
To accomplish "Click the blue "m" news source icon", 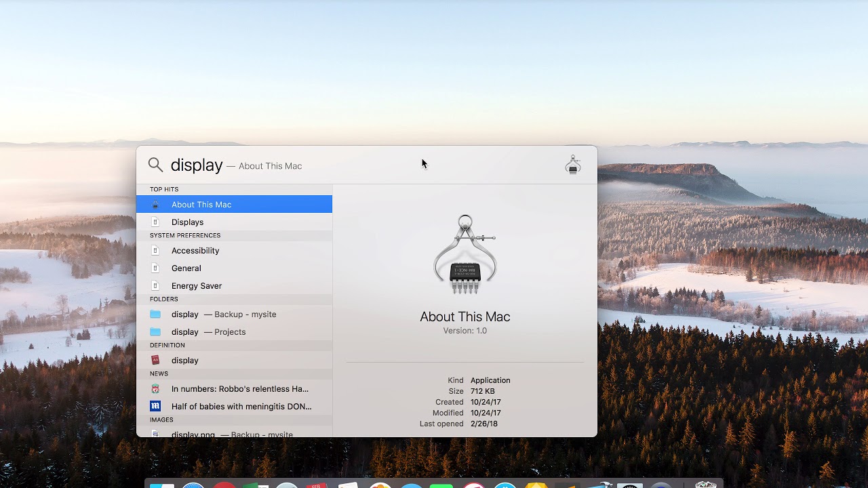I will click(x=155, y=406).
